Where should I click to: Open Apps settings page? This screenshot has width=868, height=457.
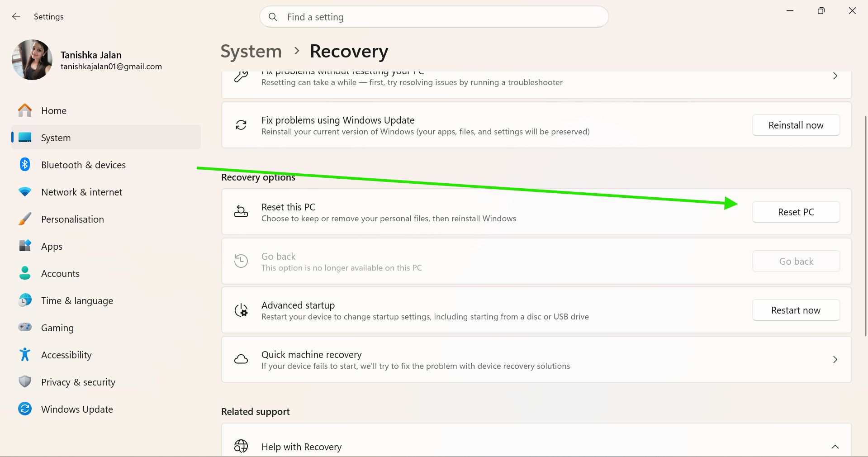click(106, 246)
